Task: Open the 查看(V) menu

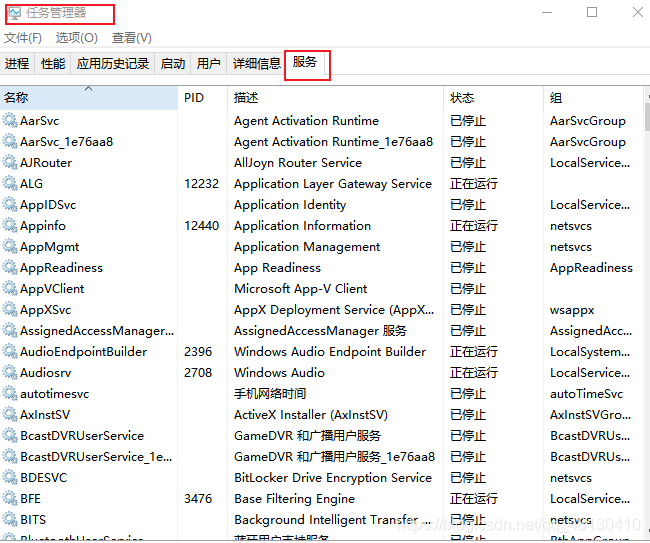Action: [x=131, y=38]
